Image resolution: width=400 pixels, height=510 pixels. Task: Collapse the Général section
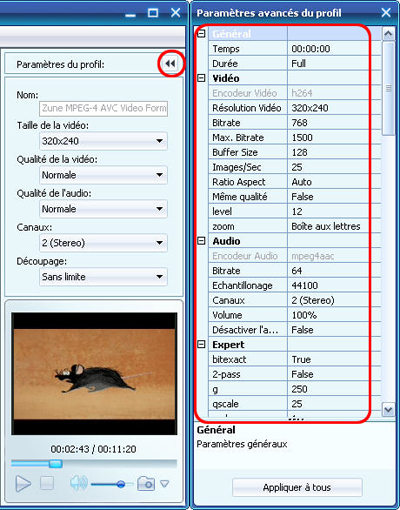tap(201, 34)
